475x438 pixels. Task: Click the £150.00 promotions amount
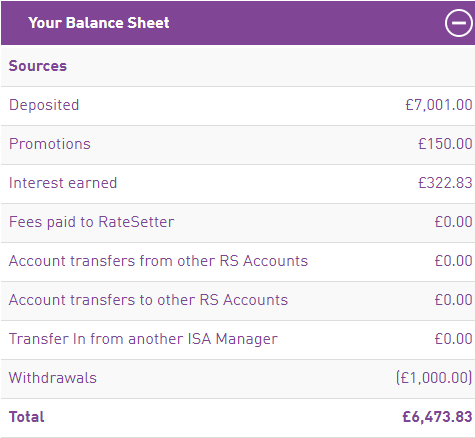(445, 144)
